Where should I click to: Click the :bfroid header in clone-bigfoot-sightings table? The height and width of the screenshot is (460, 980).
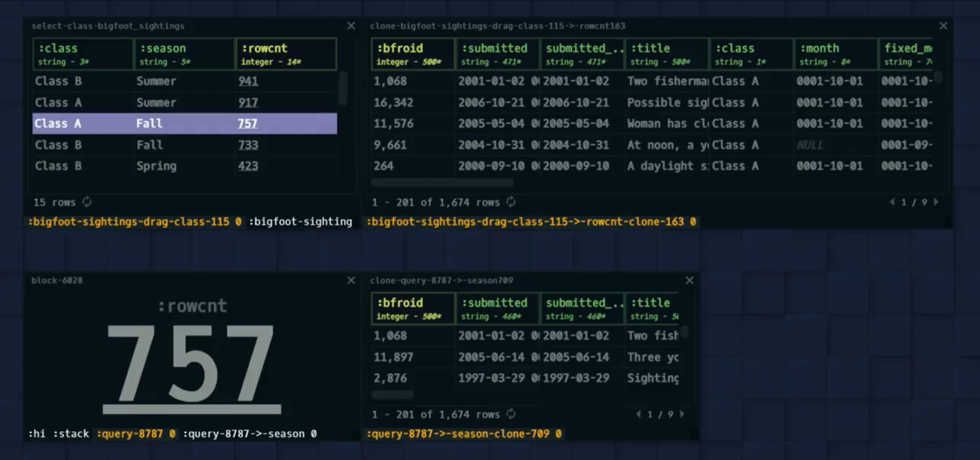413,54
